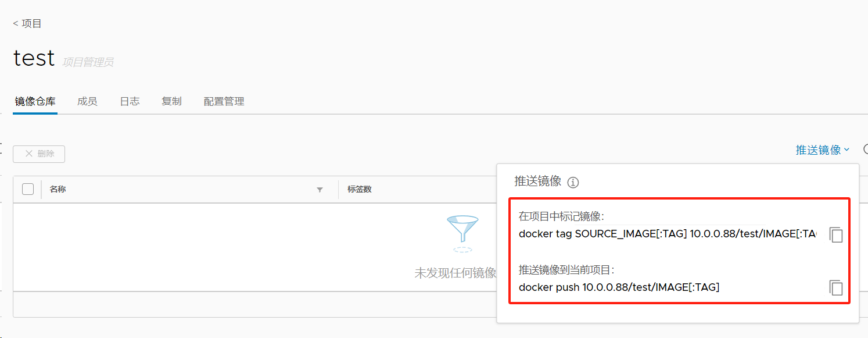Click the 未发现任何镜像 empty message
Viewport: 868px width, 338px height.
[x=455, y=273]
